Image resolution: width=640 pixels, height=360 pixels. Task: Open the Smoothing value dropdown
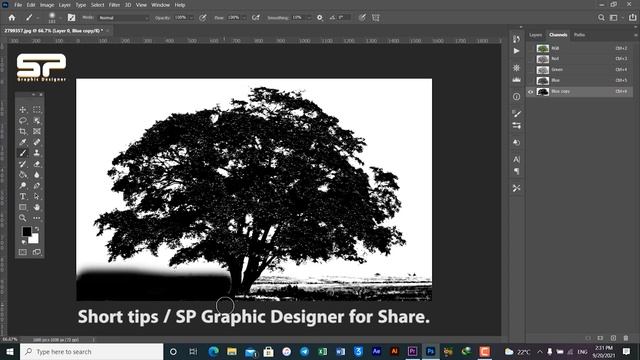coord(309,18)
